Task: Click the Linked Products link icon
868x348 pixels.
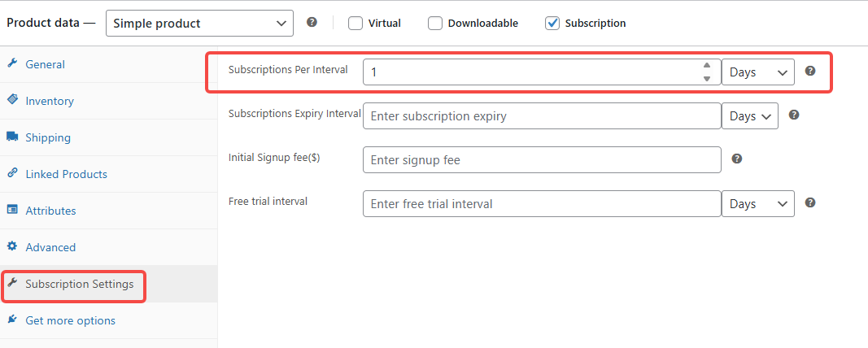Action: click(12, 173)
